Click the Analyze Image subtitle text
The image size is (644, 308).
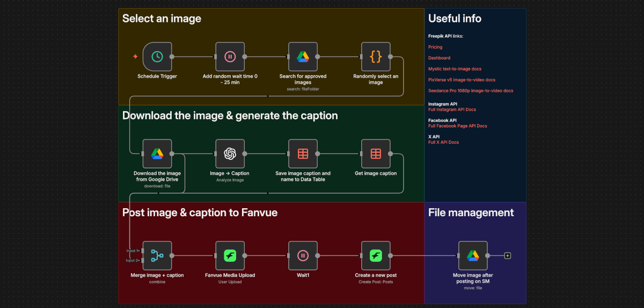coord(230,180)
